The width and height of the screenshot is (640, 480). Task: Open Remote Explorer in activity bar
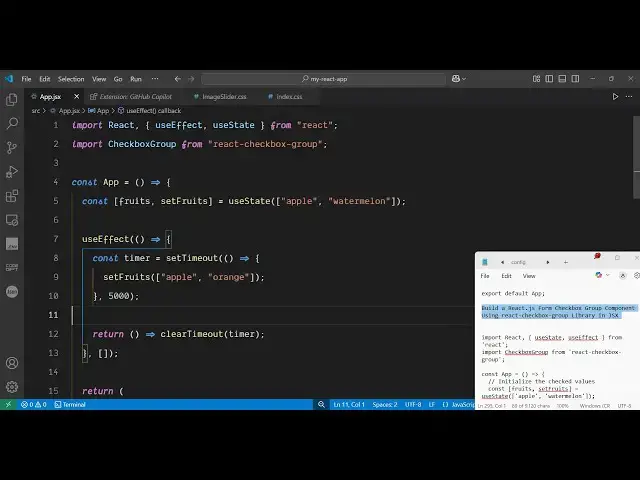tap(12, 220)
